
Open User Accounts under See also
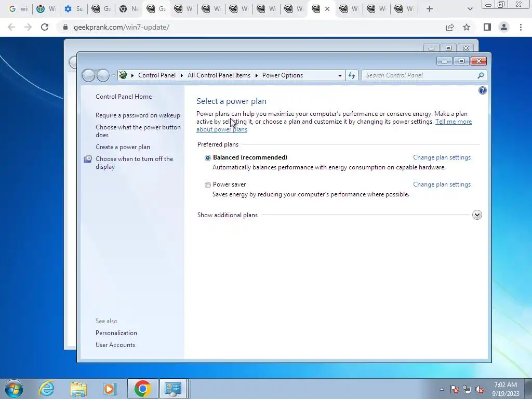click(x=115, y=345)
